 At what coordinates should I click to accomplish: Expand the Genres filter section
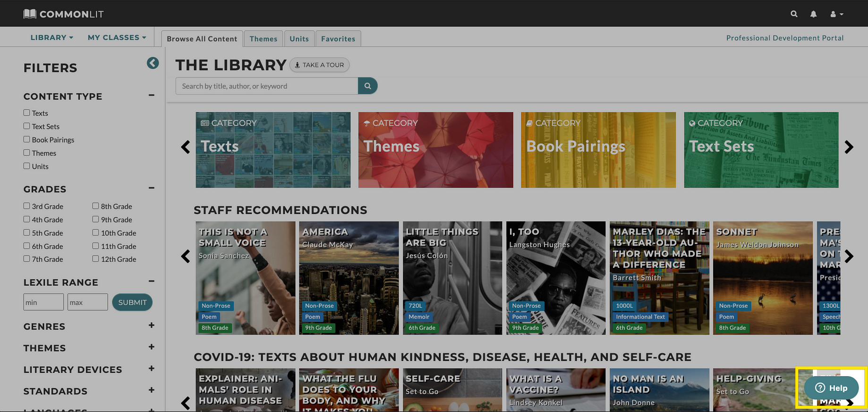[152, 325]
